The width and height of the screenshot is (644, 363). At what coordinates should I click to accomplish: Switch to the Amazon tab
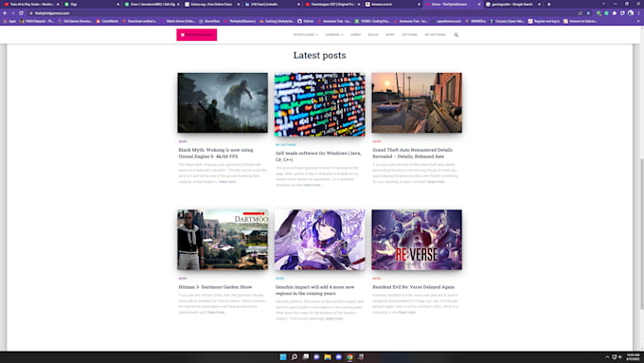tap(393, 4)
